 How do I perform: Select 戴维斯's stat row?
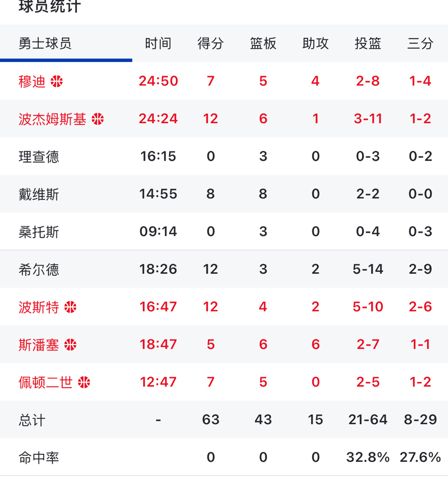(39, 194)
